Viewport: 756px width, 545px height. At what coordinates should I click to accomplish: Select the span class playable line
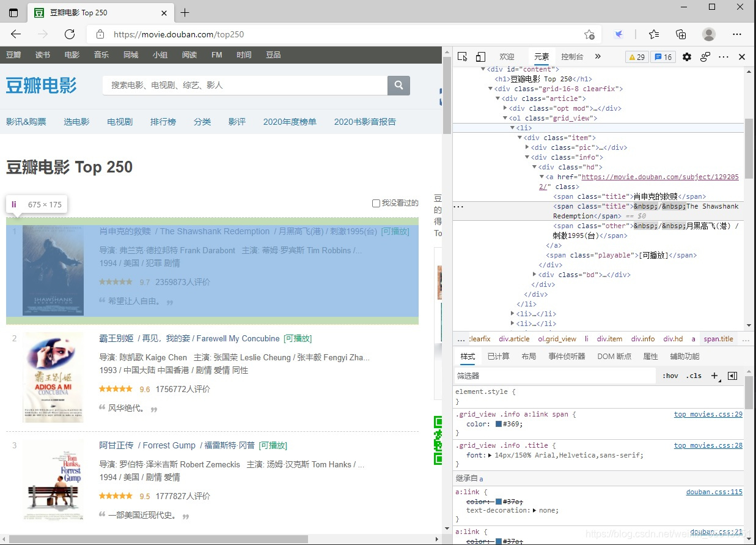[621, 255]
